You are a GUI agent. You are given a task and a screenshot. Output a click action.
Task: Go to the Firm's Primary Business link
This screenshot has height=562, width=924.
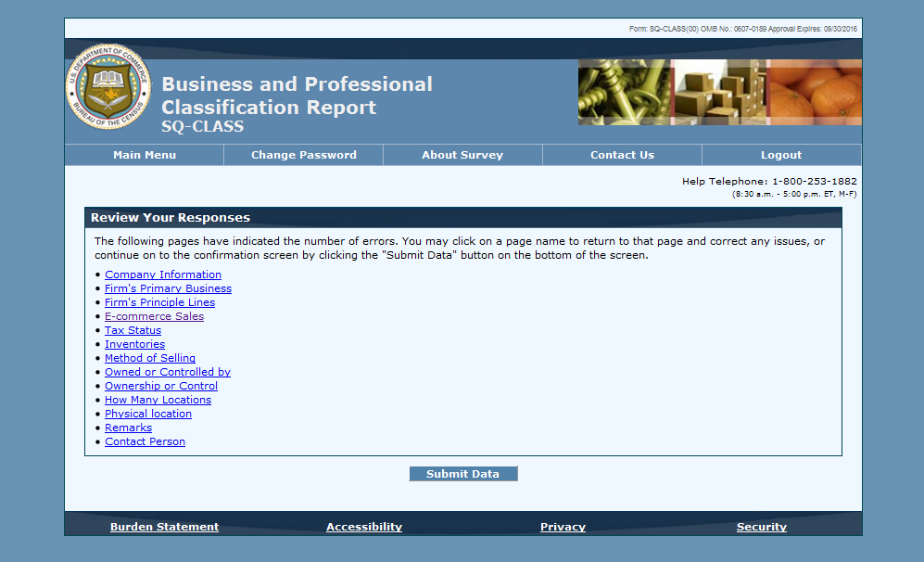[x=168, y=288]
